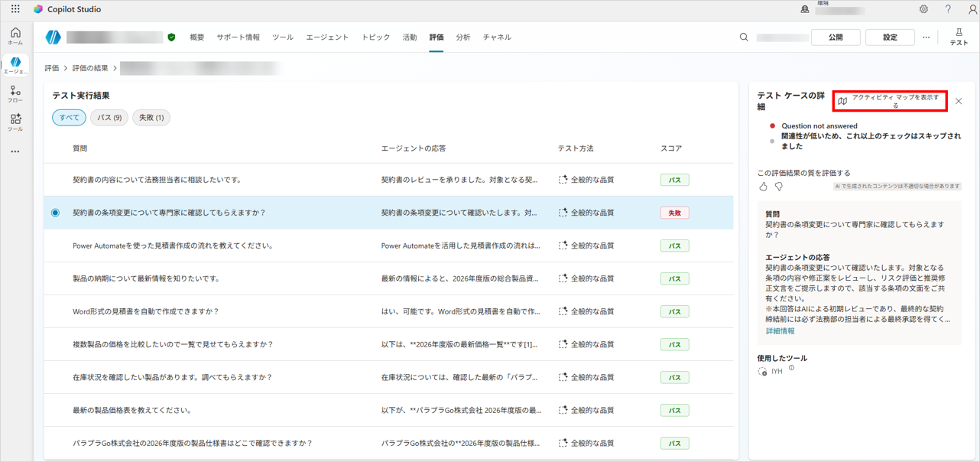The image size is (980, 462).
Task: Click the 公開 button
Action: (836, 37)
